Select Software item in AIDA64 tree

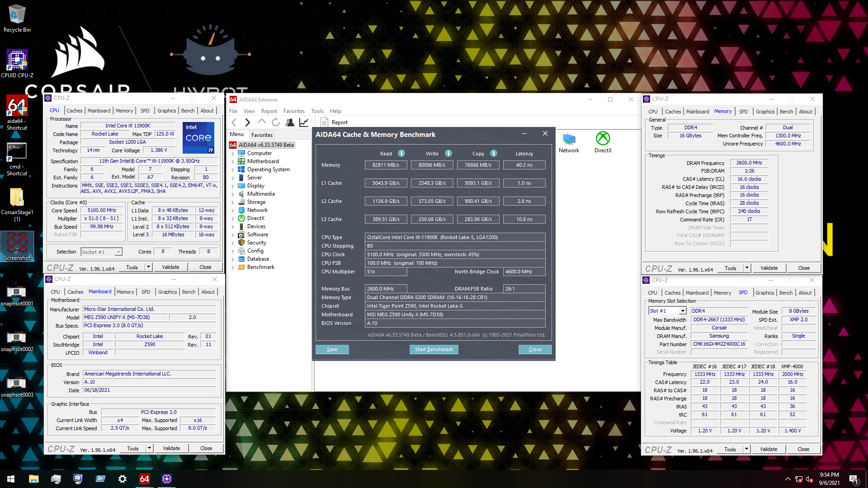pos(258,235)
